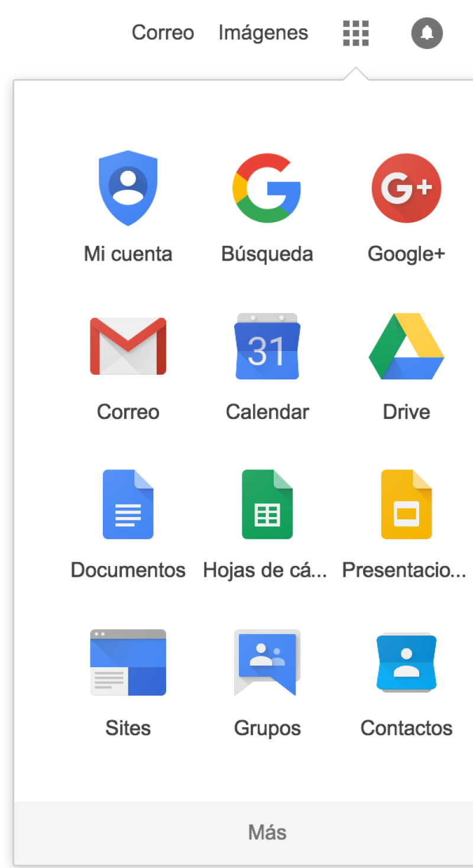Image resolution: width=473 pixels, height=868 pixels.
Task: Open the Drive triangle icon
Action: pyautogui.click(x=406, y=346)
